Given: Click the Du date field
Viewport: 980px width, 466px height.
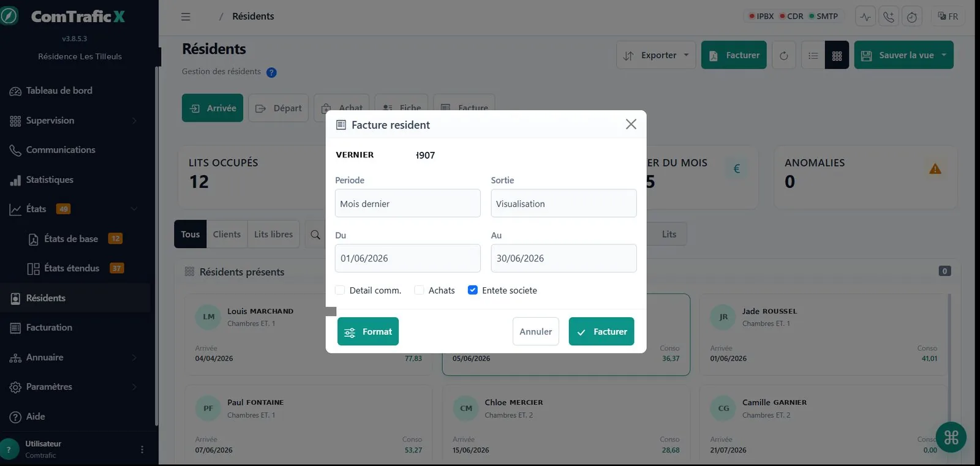Looking at the screenshot, I should point(407,258).
